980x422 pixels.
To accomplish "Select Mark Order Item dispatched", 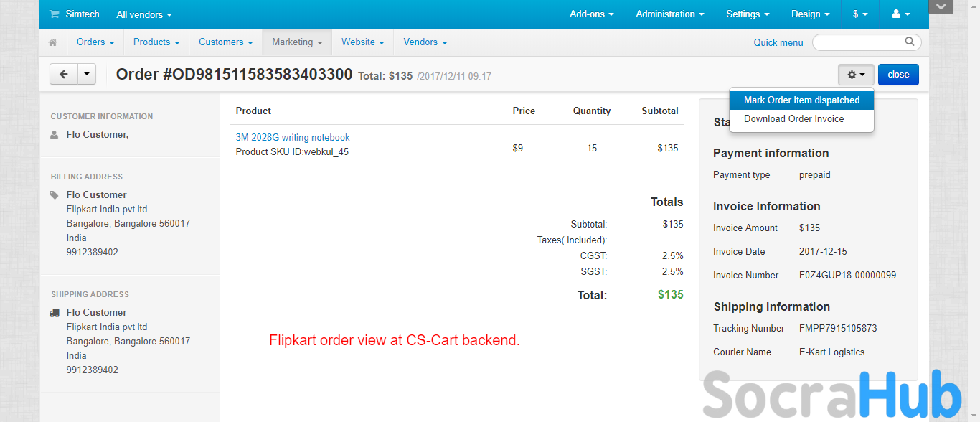I will point(801,100).
